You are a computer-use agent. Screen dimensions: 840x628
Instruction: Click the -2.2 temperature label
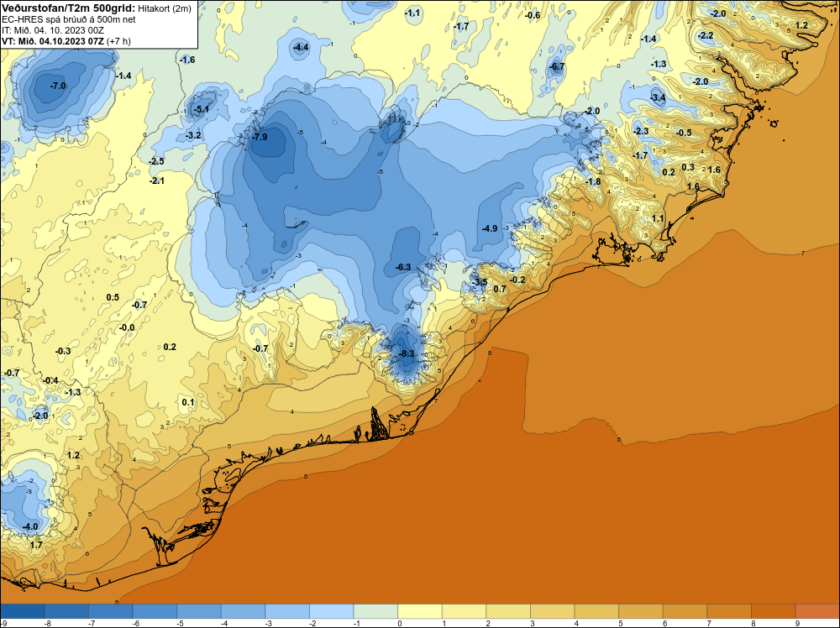tap(706, 35)
